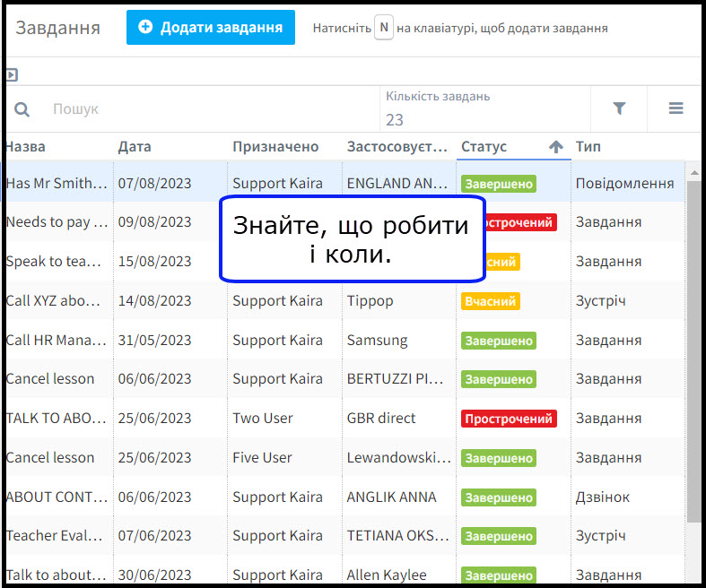Click the Додати завдання button
Screen dimensions: 706x588
[210, 28]
